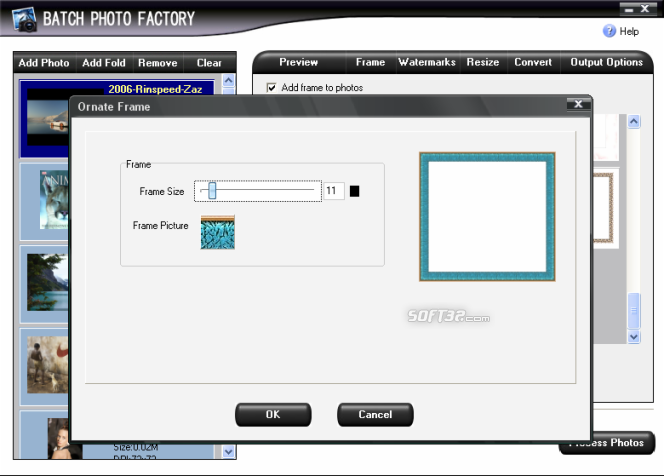Cancel the Ornate Frame dialog
The width and height of the screenshot is (664, 476).
pos(375,415)
